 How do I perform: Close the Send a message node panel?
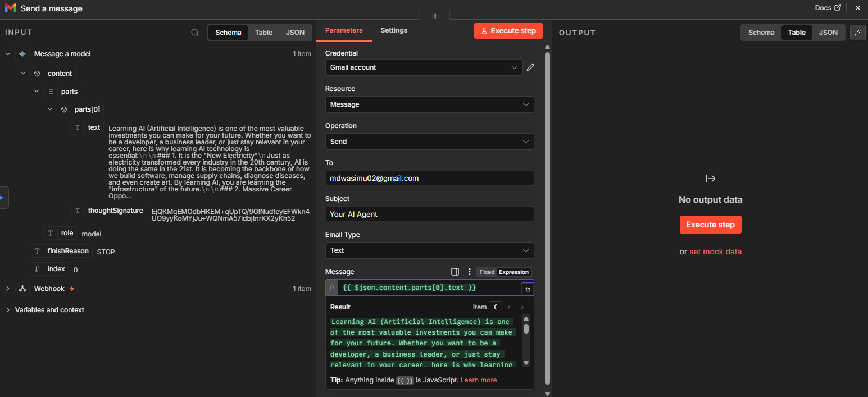coord(857,8)
